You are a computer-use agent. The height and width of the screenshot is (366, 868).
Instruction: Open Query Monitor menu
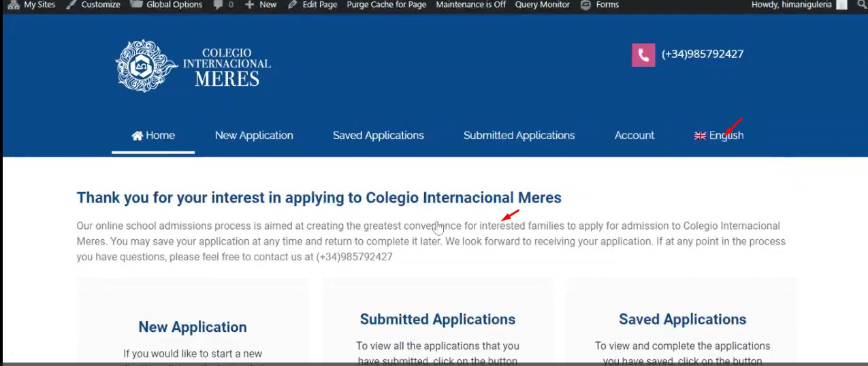[543, 5]
